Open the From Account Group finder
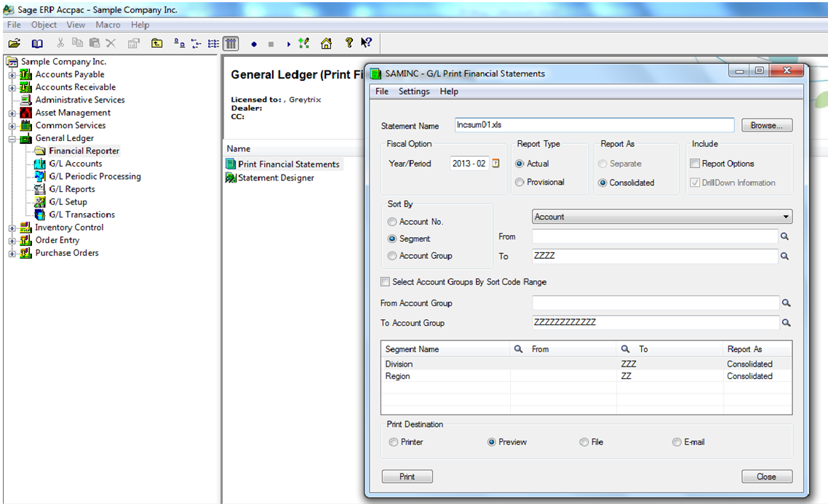Viewport: 828px width, 504px height. tap(787, 303)
